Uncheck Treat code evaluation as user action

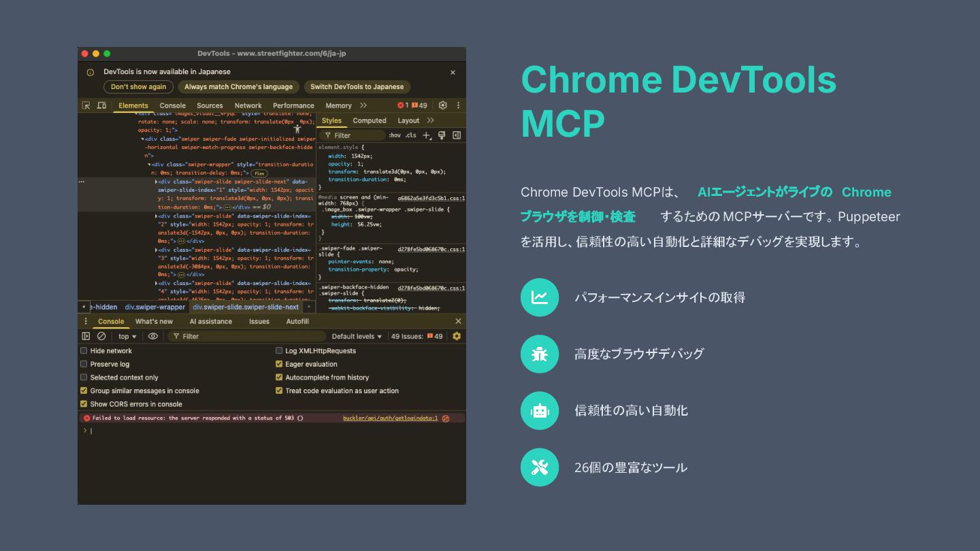click(x=279, y=390)
